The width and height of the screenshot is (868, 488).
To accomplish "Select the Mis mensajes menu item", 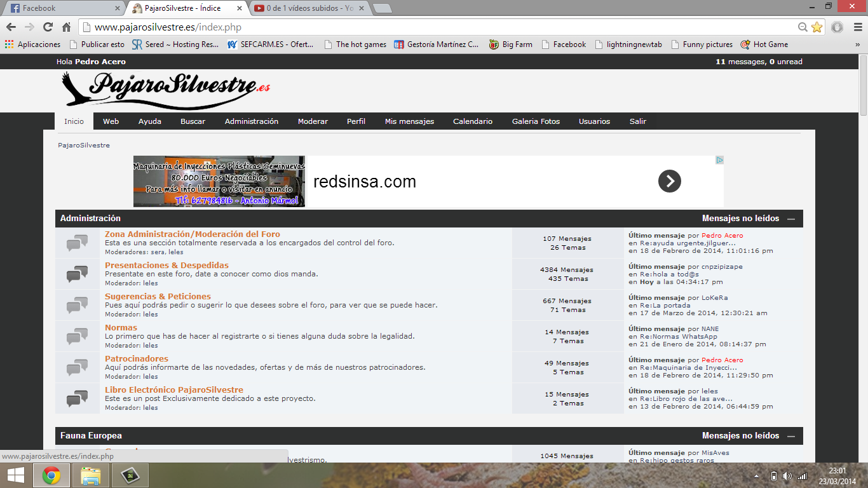I will pyautogui.click(x=409, y=121).
